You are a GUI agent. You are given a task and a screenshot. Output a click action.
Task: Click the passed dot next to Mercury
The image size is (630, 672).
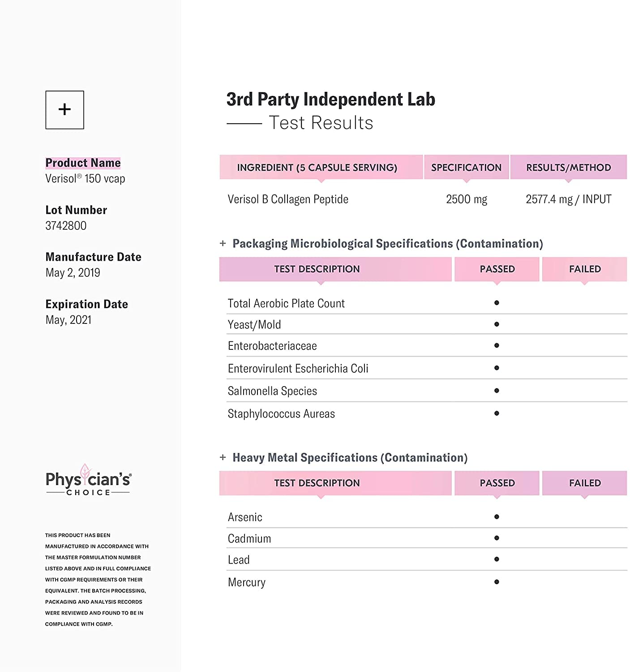click(497, 582)
